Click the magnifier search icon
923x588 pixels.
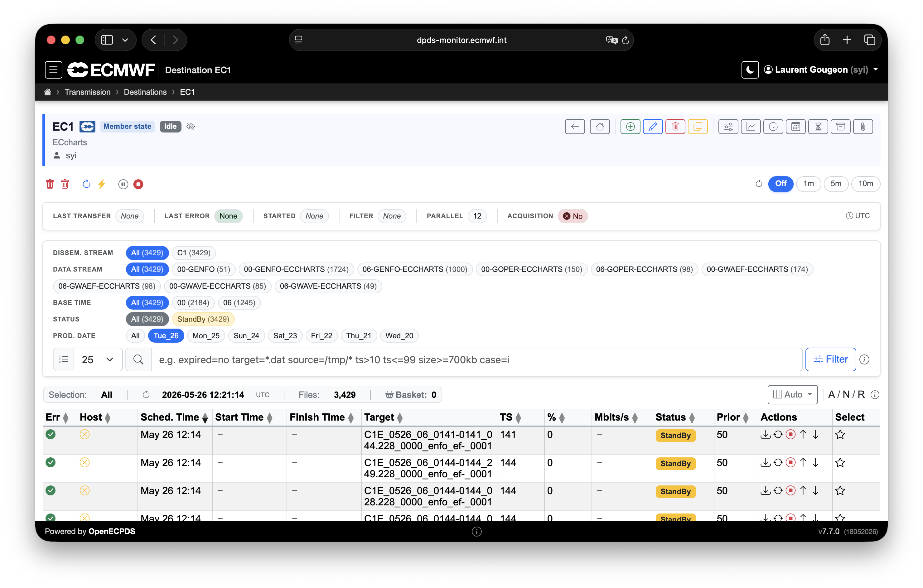pos(138,359)
